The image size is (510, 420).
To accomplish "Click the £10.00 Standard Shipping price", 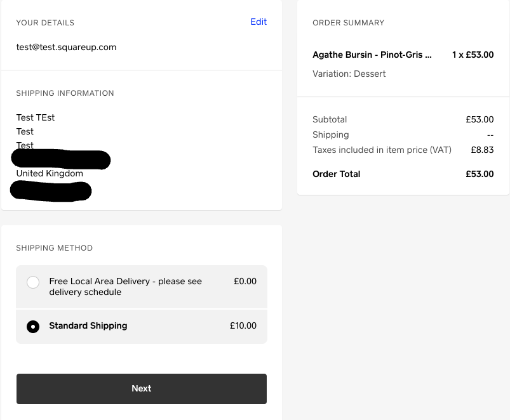I will [x=243, y=326].
